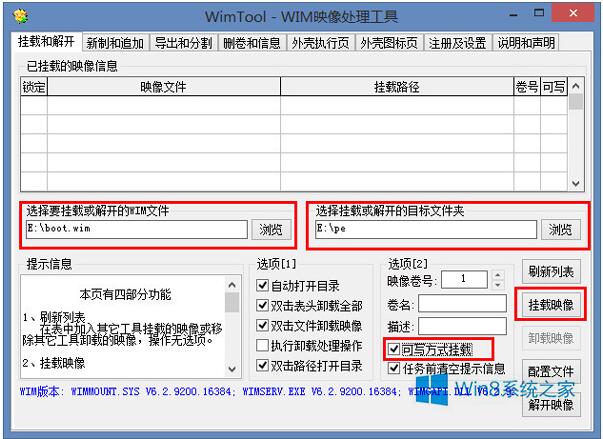Viewport: 603px width, 439px height.
Task: Click the WimTool app icon in title bar
Action: (20, 16)
